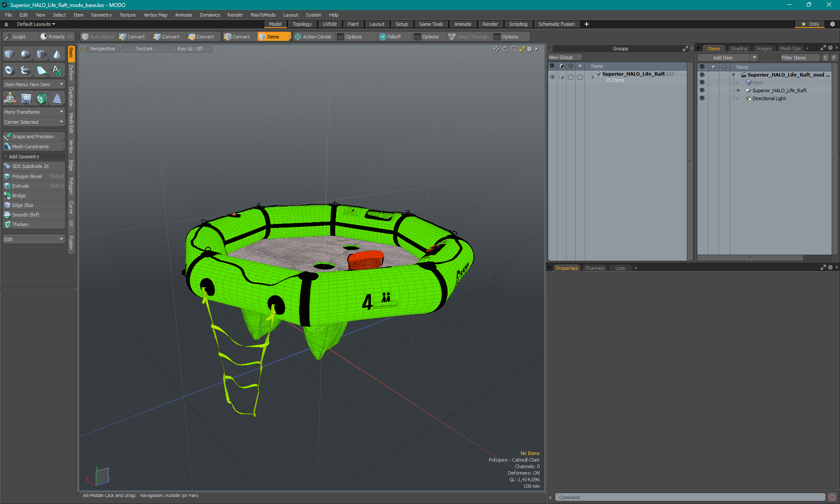This screenshot has height=504, width=840.
Task: Click the Command input field
Action: 690,497
